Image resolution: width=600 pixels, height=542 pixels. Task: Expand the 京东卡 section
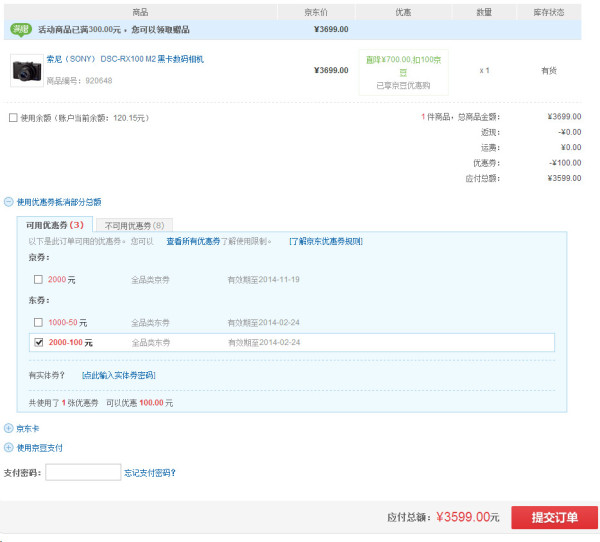8,428
